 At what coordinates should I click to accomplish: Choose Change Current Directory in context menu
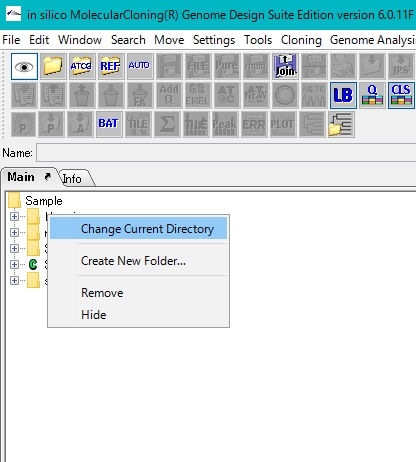[x=138, y=229]
